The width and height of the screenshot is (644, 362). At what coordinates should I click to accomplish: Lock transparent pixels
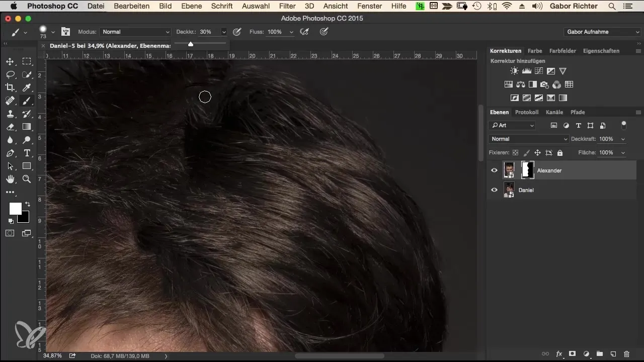[515, 152]
